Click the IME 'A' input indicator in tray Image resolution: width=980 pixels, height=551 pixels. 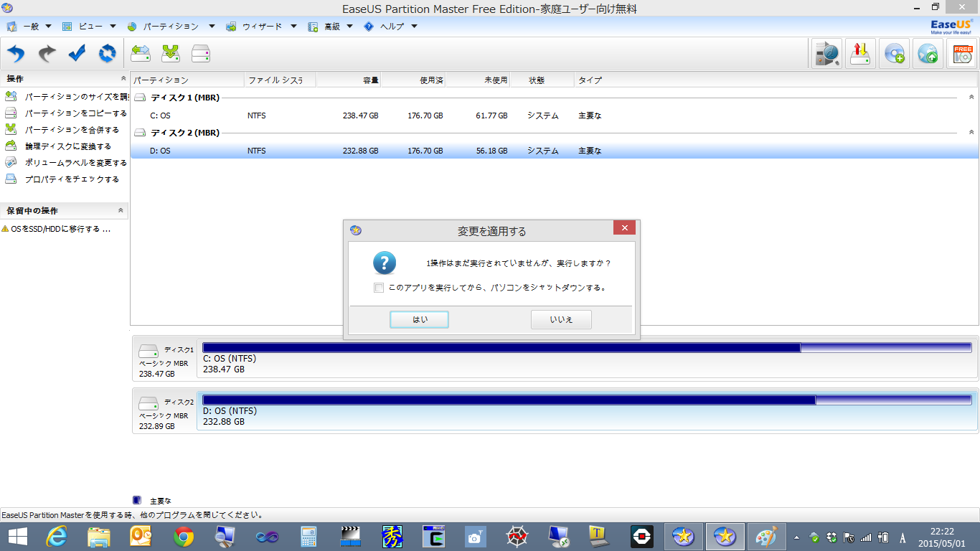tap(902, 537)
